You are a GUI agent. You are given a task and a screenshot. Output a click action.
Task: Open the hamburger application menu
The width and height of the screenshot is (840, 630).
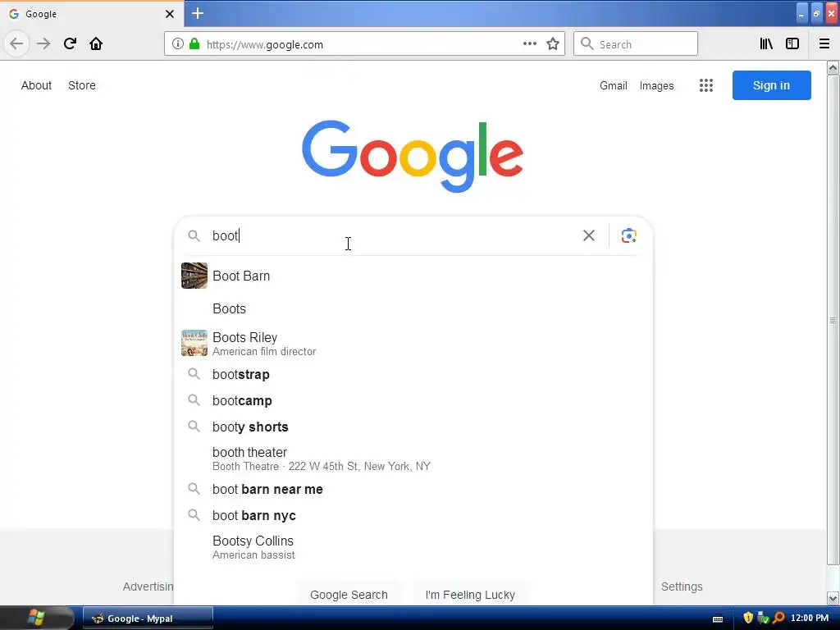point(824,44)
